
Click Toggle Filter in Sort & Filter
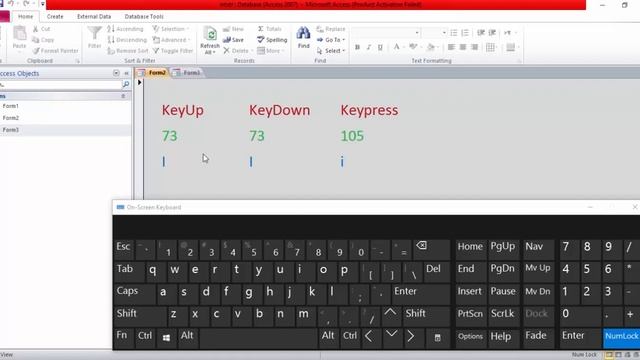tap(173, 51)
